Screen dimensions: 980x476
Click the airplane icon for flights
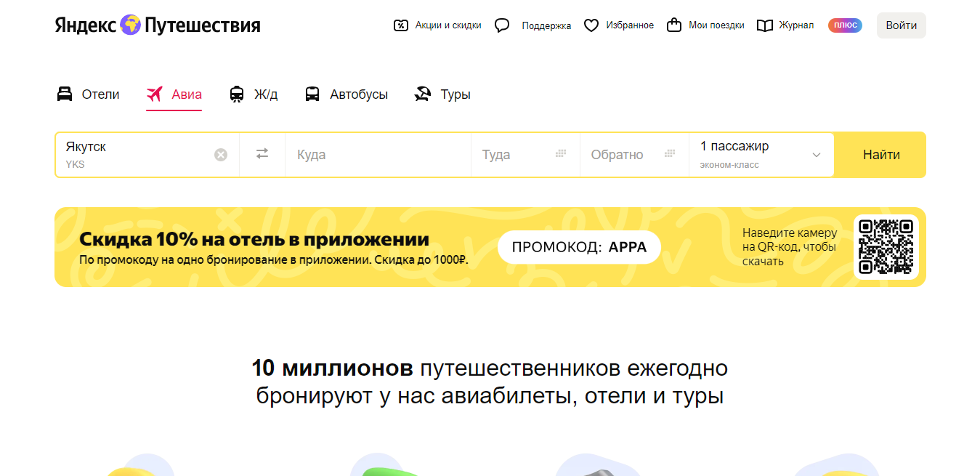(x=154, y=94)
